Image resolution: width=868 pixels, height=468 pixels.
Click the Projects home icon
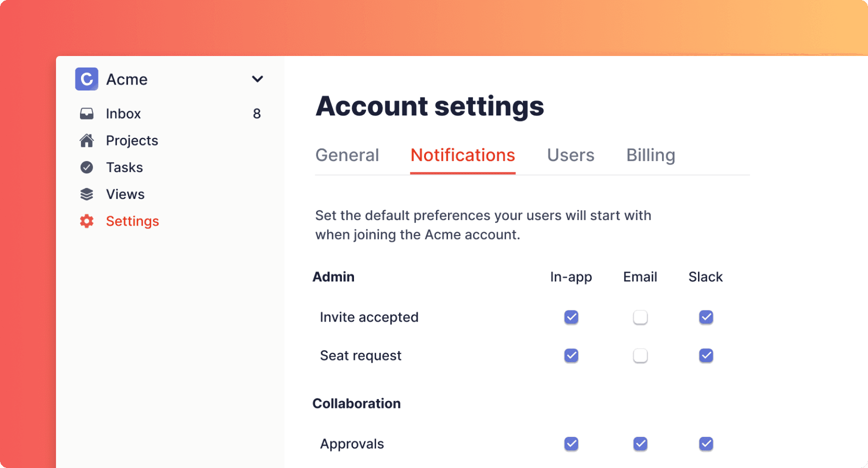click(86, 141)
